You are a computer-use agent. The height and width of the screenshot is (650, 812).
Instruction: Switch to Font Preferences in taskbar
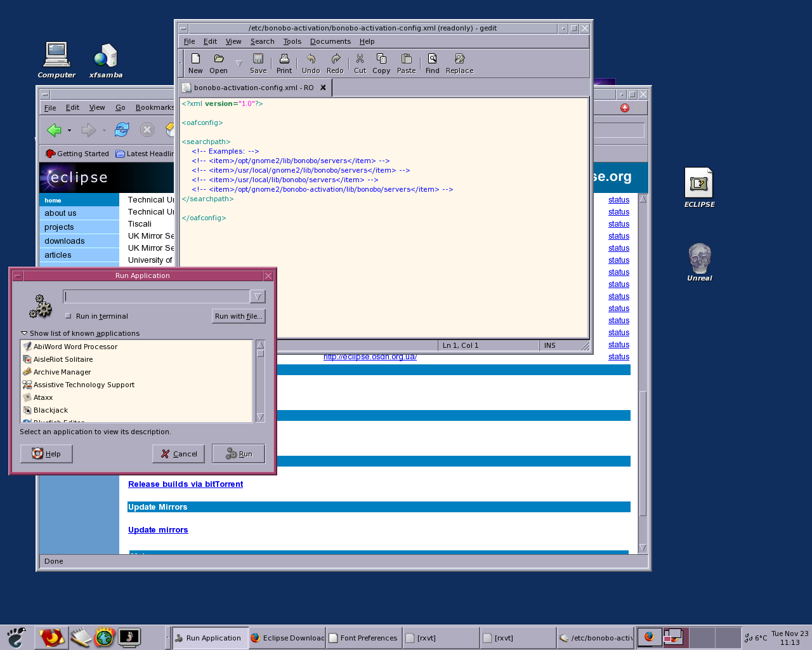(363, 638)
